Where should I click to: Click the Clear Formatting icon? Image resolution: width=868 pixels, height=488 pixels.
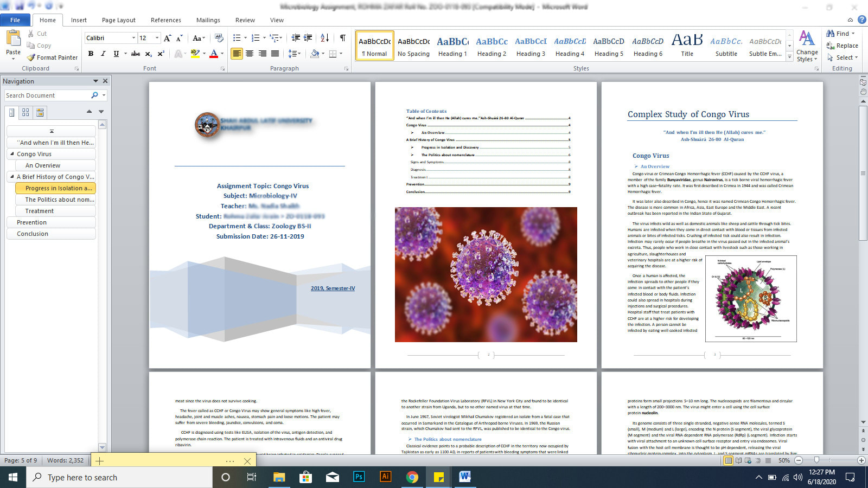[219, 38]
